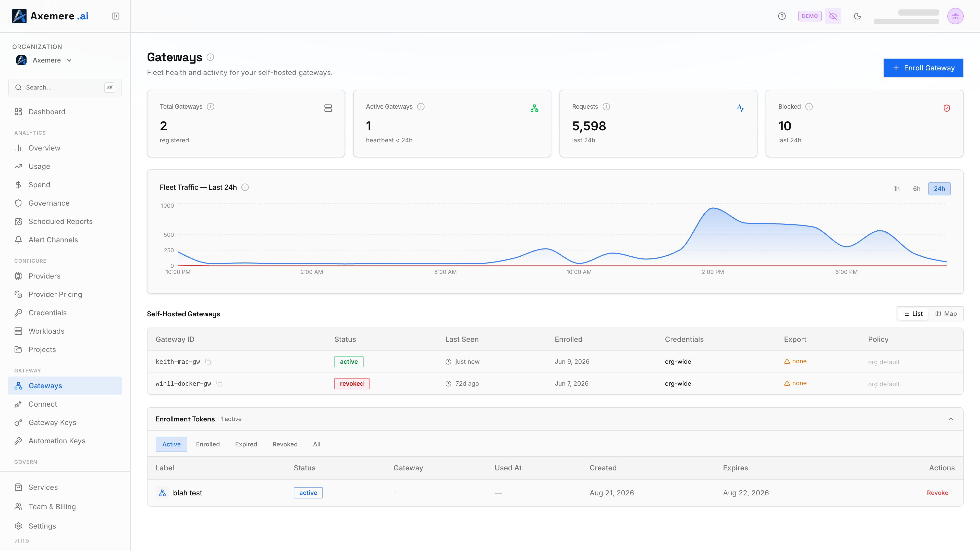Click the red shield icon on Blocked card
Image resolution: width=980 pixels, height=551 pixels.
coord(947,108)
